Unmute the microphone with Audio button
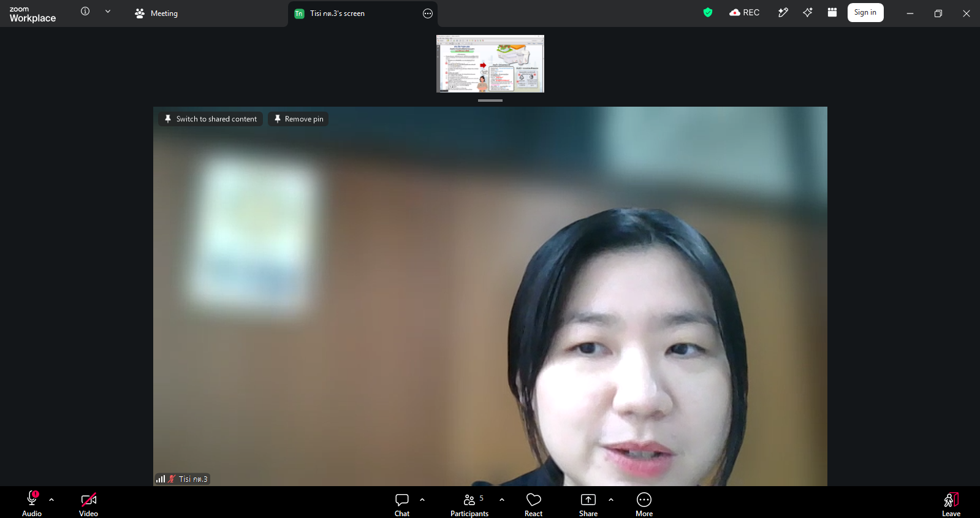This screenshot has width=980, height=518. pyautogui.click(x=32, y=504)
